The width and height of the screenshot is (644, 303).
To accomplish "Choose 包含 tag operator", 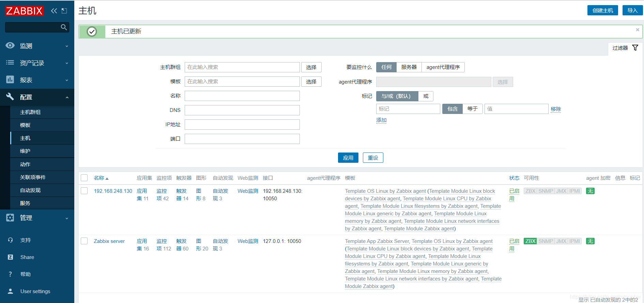I will [452, 109].
